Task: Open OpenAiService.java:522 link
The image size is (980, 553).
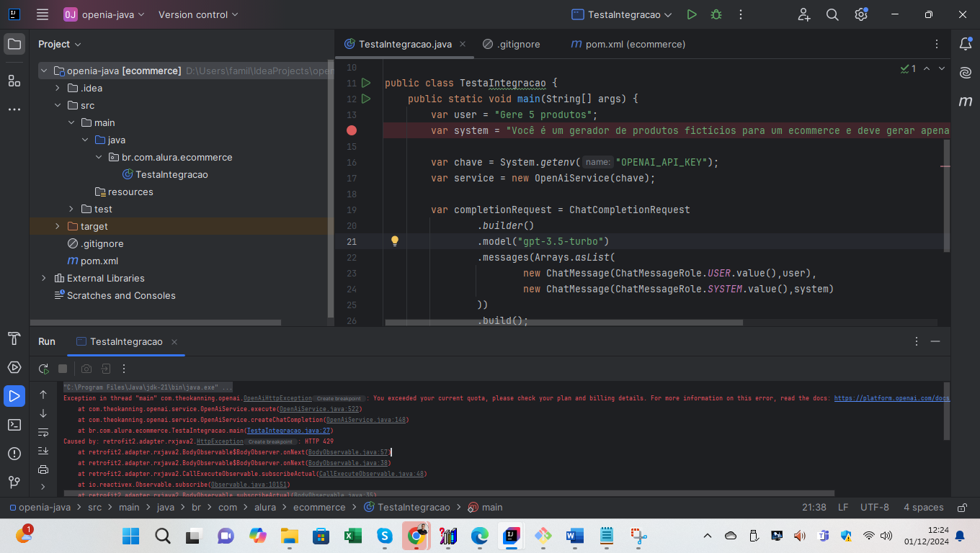Action: pyautogui.click(x=319, y=409)
